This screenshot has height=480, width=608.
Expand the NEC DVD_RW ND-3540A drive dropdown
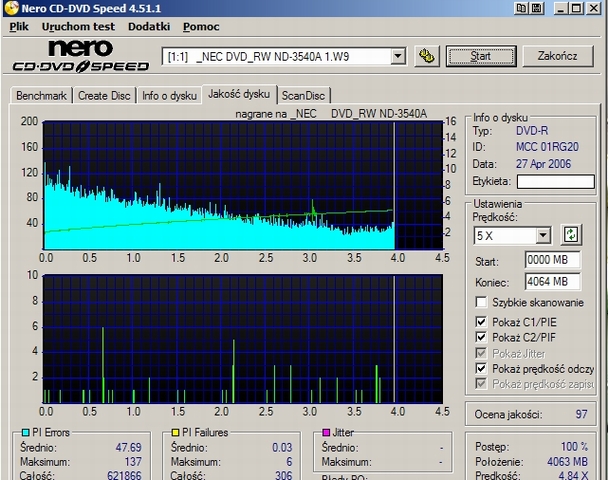pyautogui.click(x=398, y=57)
